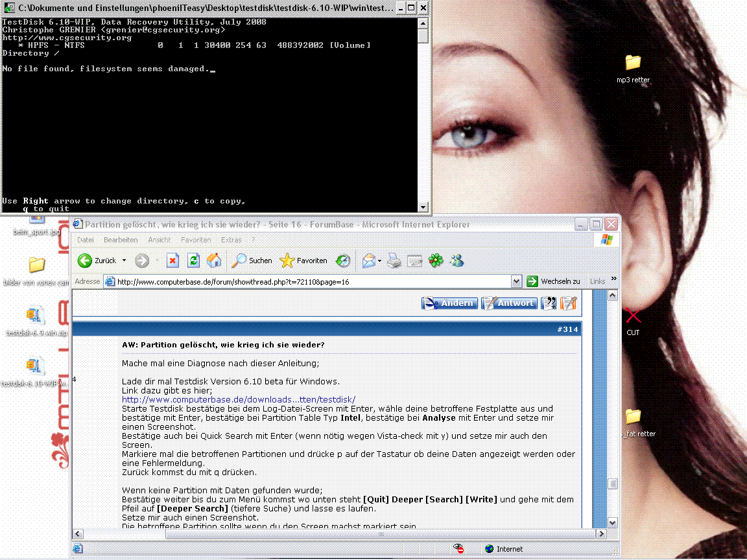Click the browser vertical scrollbar up arrow
Image resolution: width=747 pixels, height=560 pixels.
[613, 296]
